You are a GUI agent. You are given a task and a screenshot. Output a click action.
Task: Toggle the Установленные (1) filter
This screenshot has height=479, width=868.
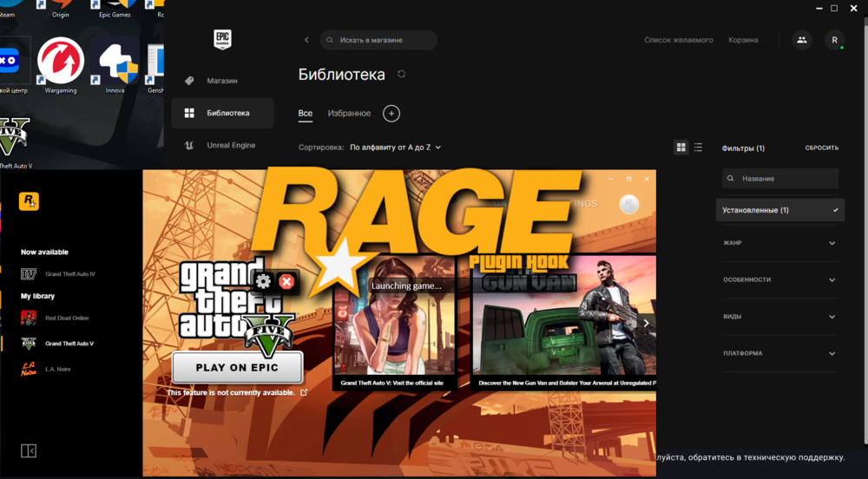pyautogui.click(x=780, y=210)
